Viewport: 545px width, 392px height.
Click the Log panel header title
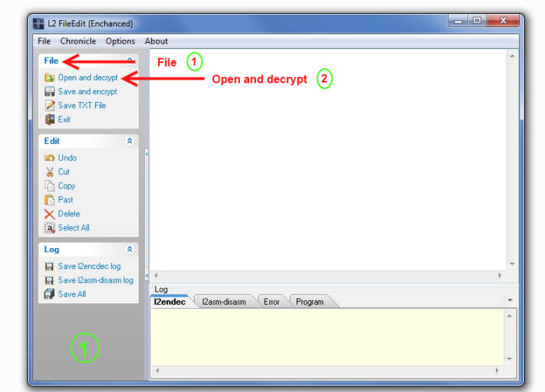click(51, 250)
